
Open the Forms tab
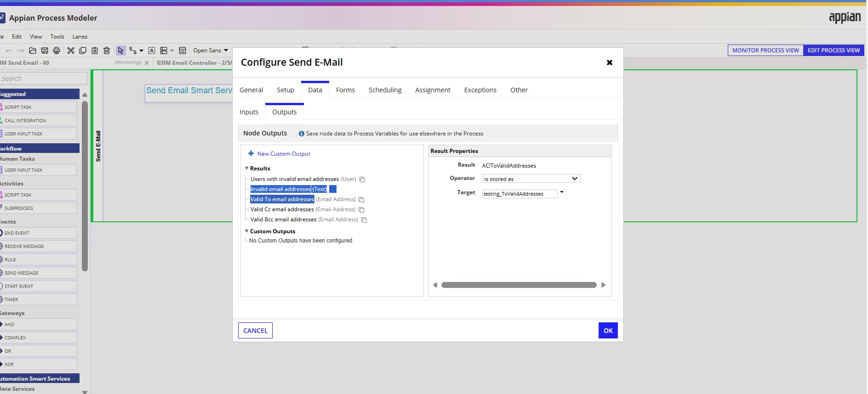click(345, 90)
